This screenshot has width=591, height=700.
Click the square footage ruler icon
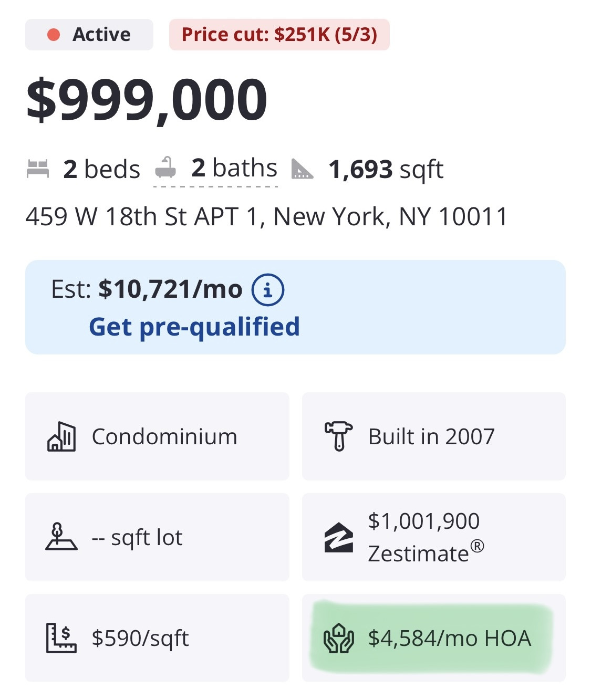302,169
